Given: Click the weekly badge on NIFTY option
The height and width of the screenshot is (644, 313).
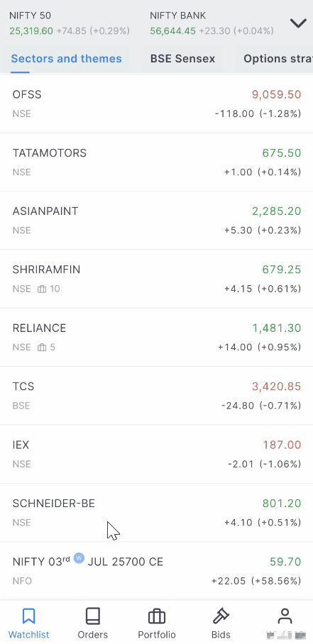Looking at the screenshot, I should (79, 558).
